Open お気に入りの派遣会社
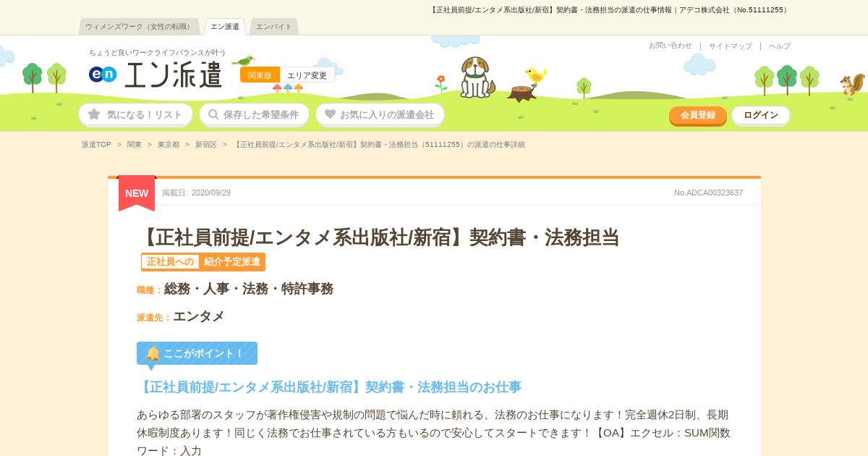Viewport: 868px width, 456px height. tap(380, 114)
